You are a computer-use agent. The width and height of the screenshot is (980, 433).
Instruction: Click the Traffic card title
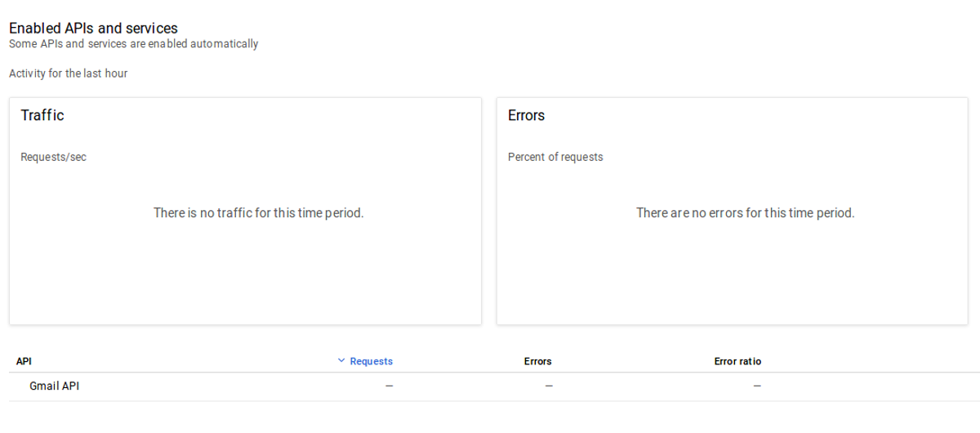pyautogui.click(x=42, y=115)
